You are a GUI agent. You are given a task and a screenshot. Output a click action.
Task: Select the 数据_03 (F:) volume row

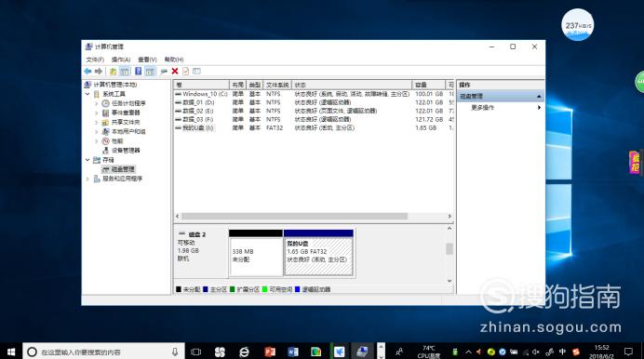pyautogui.click(x=314, y=119)
